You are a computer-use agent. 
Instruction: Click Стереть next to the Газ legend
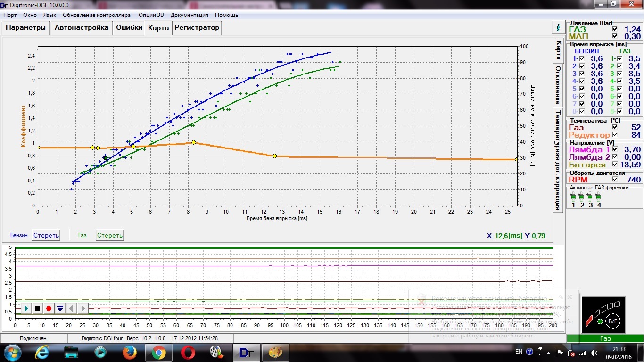pos(110,235)
